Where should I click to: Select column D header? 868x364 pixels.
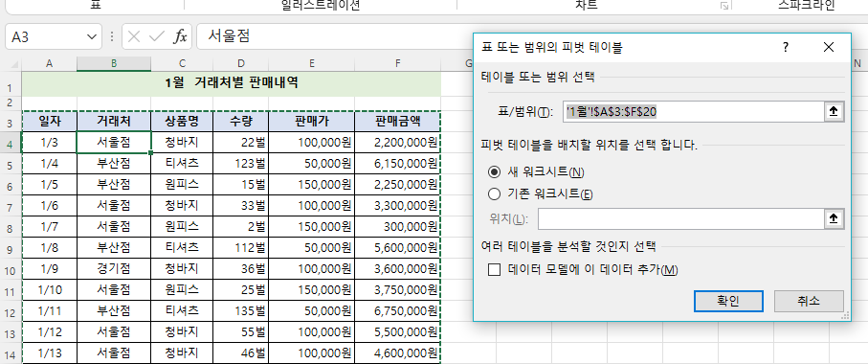point(241,64)
